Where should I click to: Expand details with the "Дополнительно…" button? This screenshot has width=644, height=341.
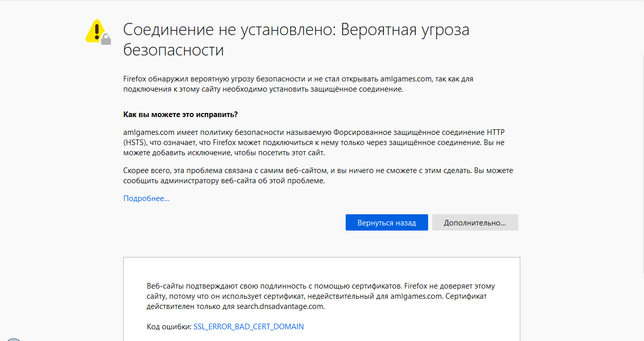474,223
